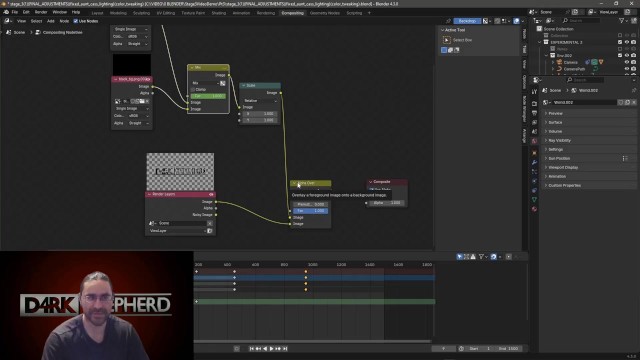Click the outliner filter funnel icon
This screenshot has height=360, width=640.
tap(622, 20)
